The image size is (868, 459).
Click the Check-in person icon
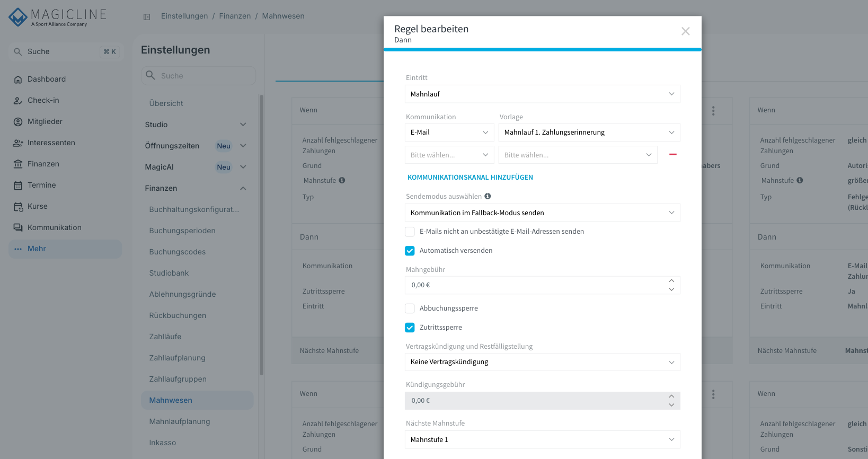coord(18,101)
